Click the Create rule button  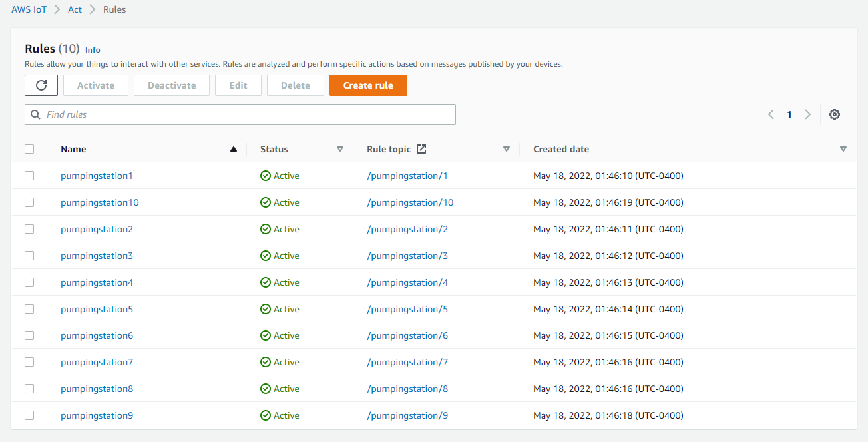(x=368, y=85)
